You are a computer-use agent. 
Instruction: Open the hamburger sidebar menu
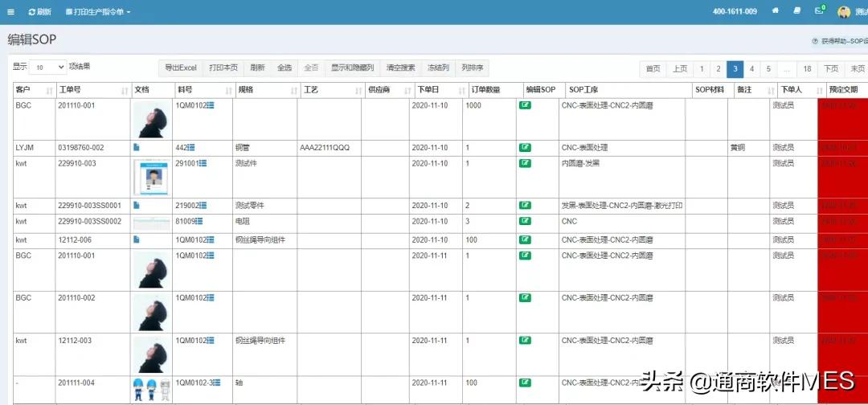11,11
